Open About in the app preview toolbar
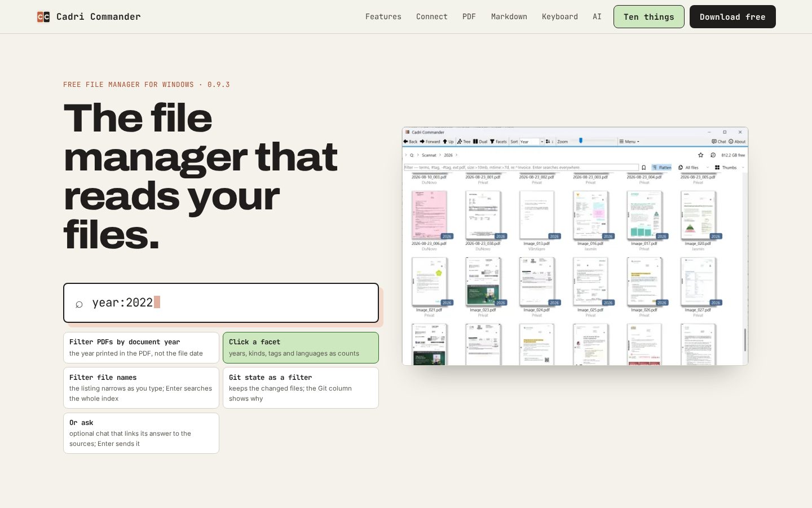The width and height of the screenshot is (812, 508). 737,142
